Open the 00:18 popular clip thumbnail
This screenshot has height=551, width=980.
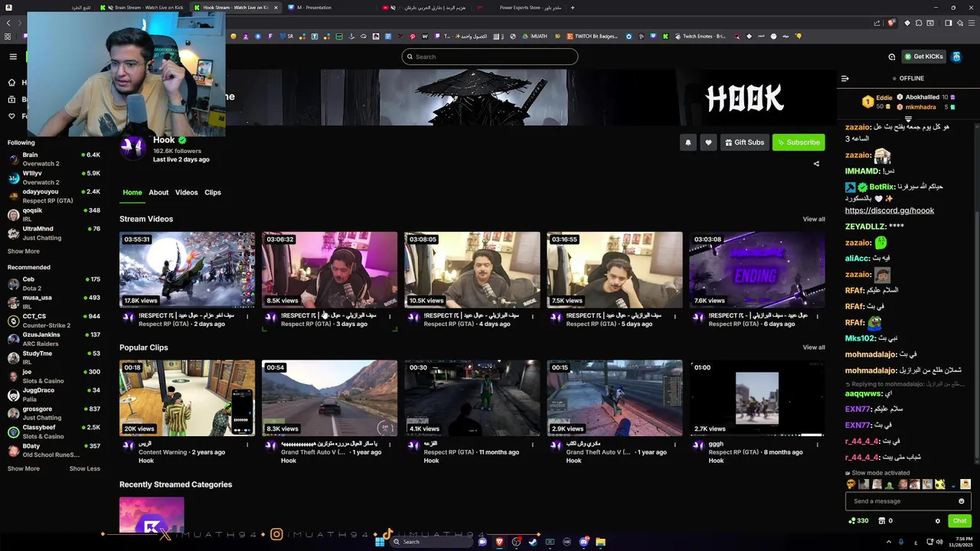point(187,398)
